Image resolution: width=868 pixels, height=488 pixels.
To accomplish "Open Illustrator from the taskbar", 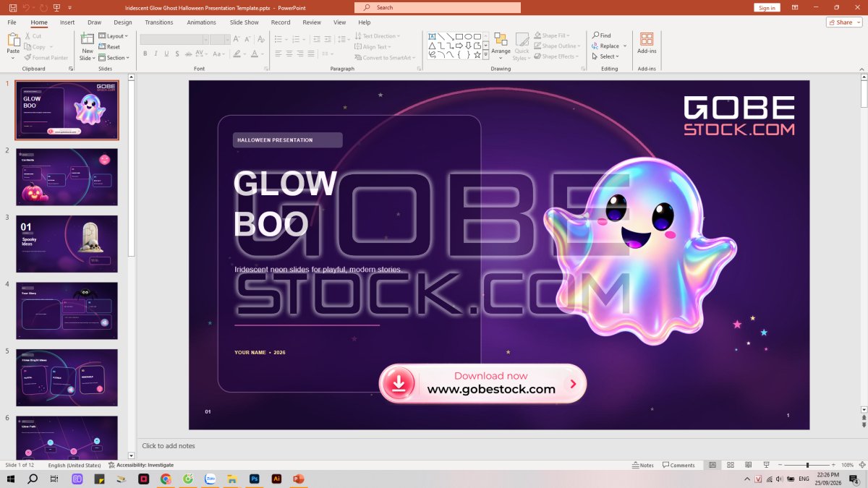I will coord(276,479).
